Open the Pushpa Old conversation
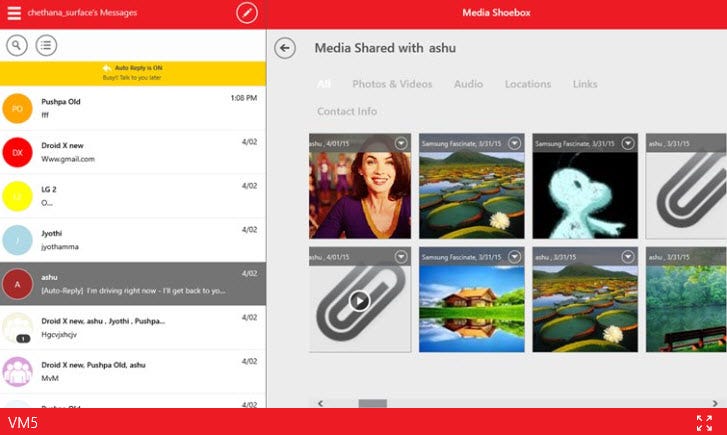Image resolution: width=727 pixels, height=435 pixels. [133, 109]
